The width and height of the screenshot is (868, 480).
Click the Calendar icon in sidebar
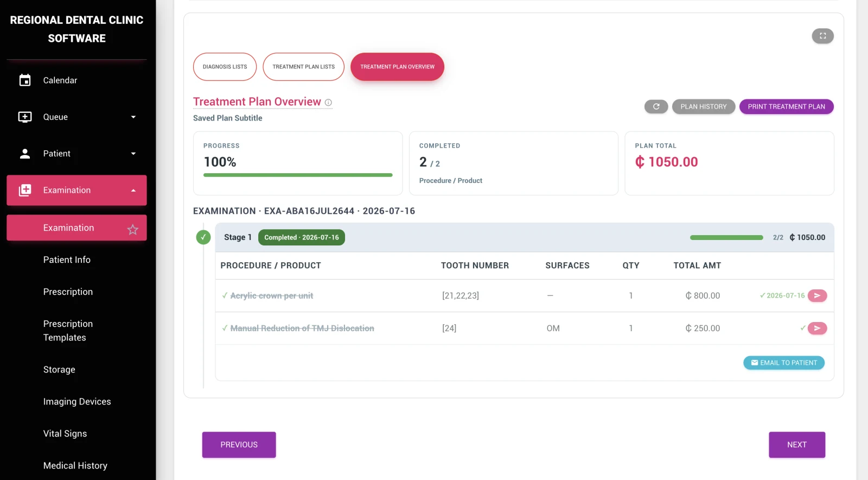tap(25, 80)
